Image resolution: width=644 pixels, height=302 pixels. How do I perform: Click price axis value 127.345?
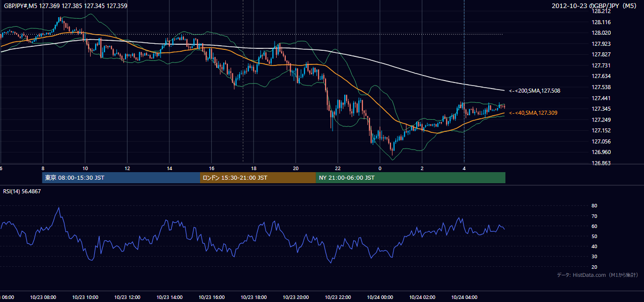[x=601, y=109]
